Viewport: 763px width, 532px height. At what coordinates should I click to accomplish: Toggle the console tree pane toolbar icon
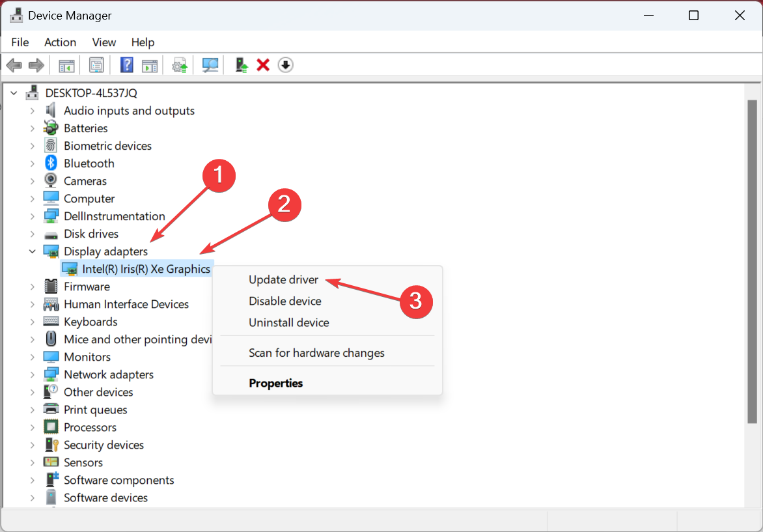[x=66, y=65]
